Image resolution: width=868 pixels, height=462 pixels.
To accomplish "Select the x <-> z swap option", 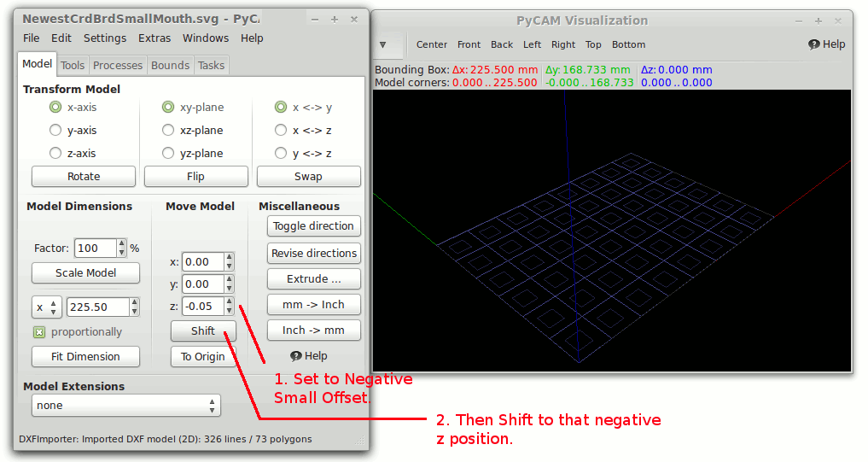I will (281, 130).
